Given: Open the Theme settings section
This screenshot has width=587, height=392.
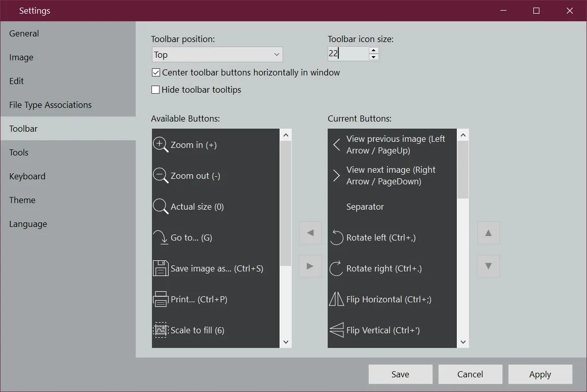Looking at the screenshot, I should coord(68,200).
